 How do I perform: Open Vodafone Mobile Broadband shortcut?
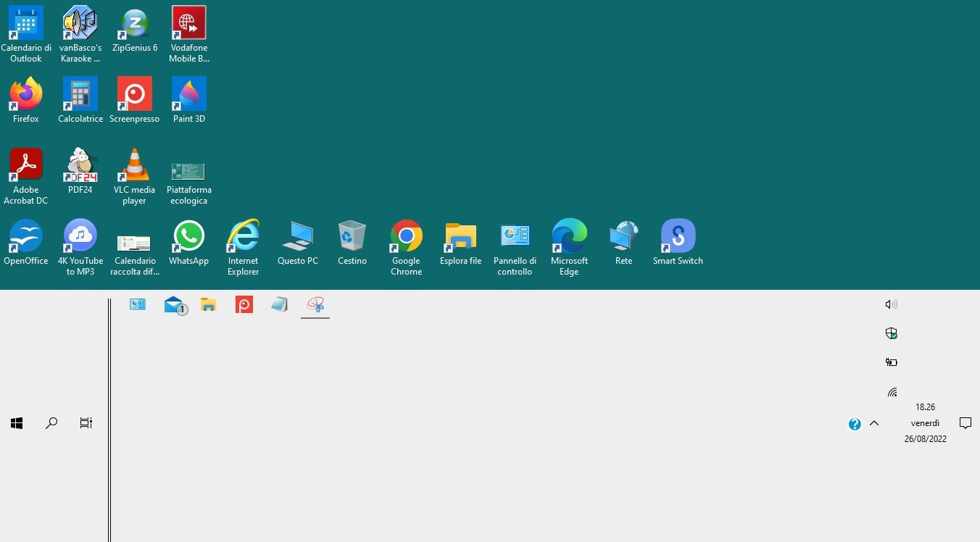click(189, 34)
